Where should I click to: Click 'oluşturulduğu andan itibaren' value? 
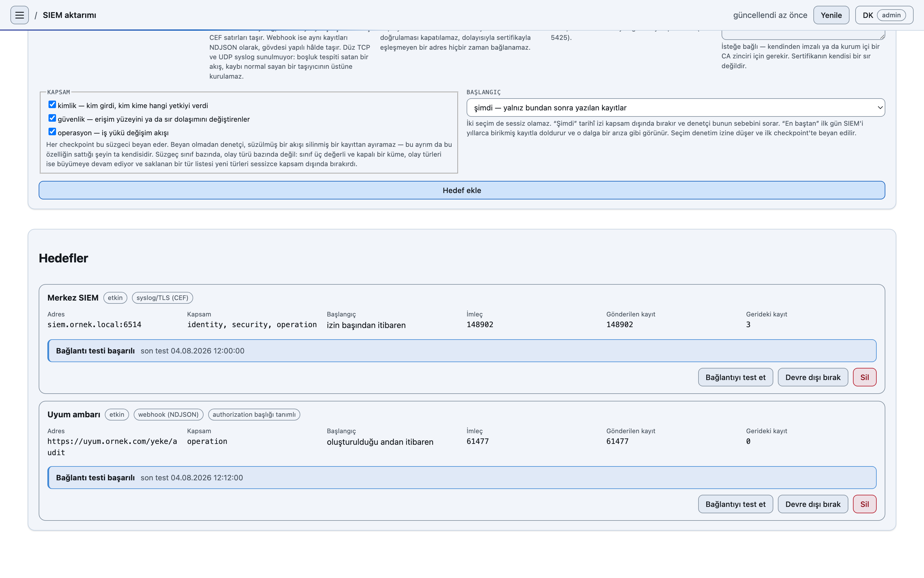pos(380,442)
